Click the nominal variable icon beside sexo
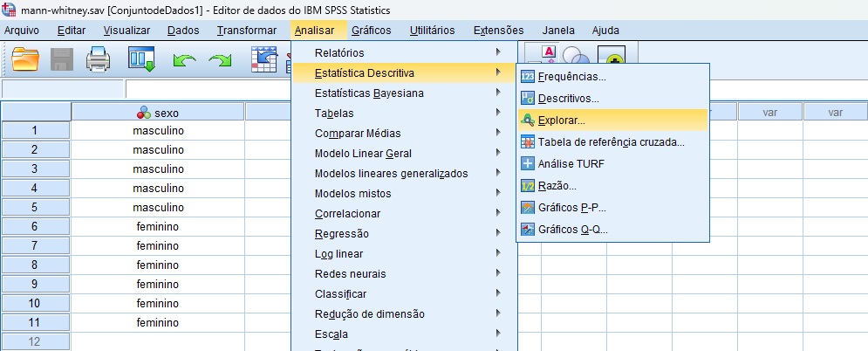The width and height of the screenshot is (868, 351). [x=143, y=113]
